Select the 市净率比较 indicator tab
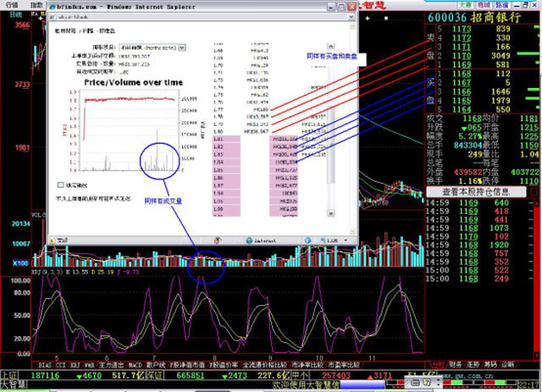 (x=307, y=365)
